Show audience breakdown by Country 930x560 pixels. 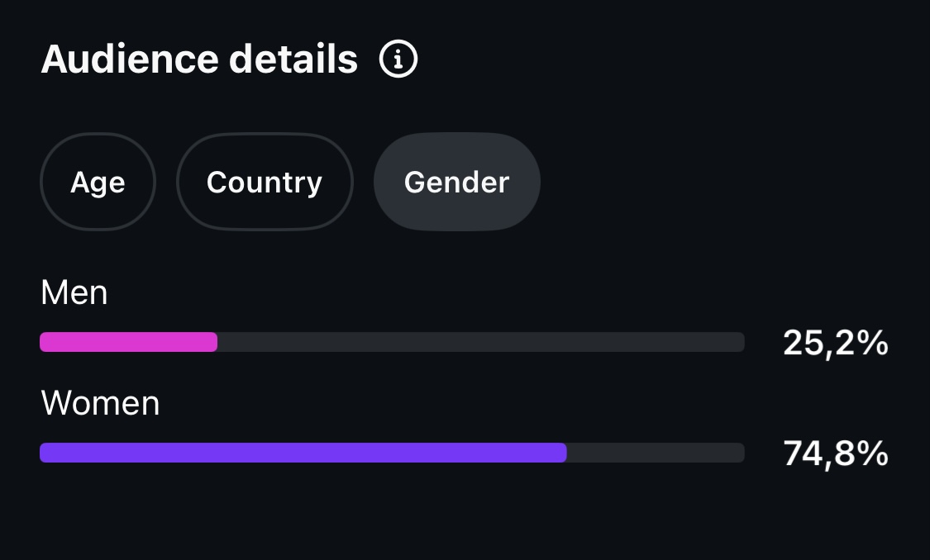click(x=265, y=182)
